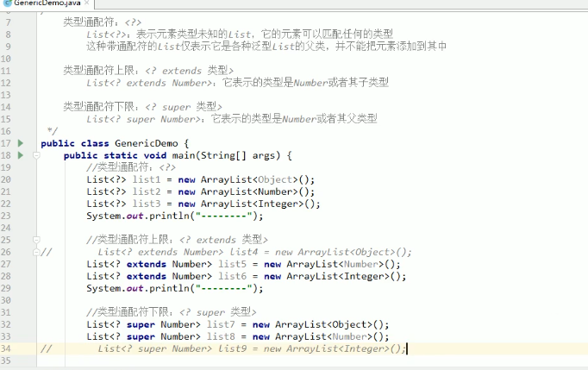Run main method via line 18 gutter arrow

[x=21, y=155]
